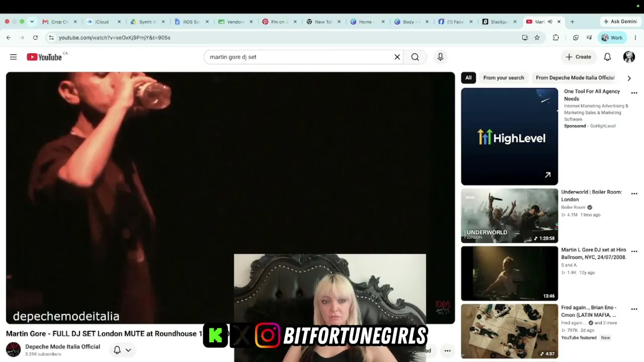This screenshot has height=362, width=644.
Task: Click the Boiler Room channel name
Action: click(573, 207)
